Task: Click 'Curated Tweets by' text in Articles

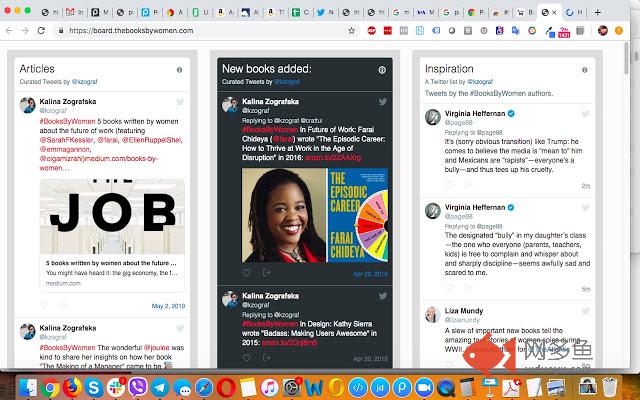Action: pos(44,82)
